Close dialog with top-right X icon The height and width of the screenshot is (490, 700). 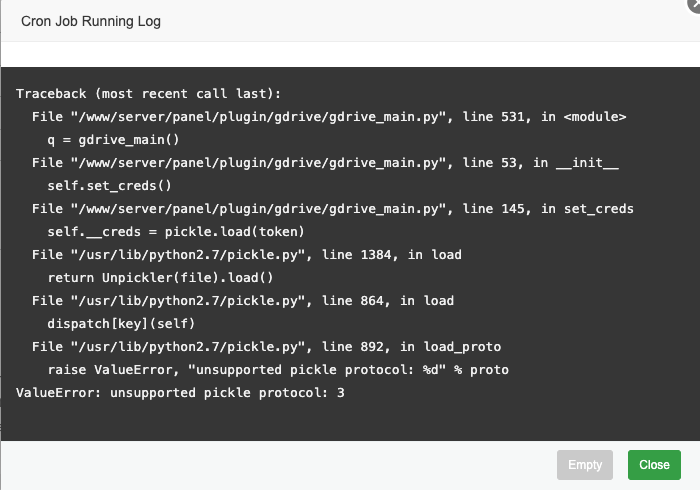694,4
